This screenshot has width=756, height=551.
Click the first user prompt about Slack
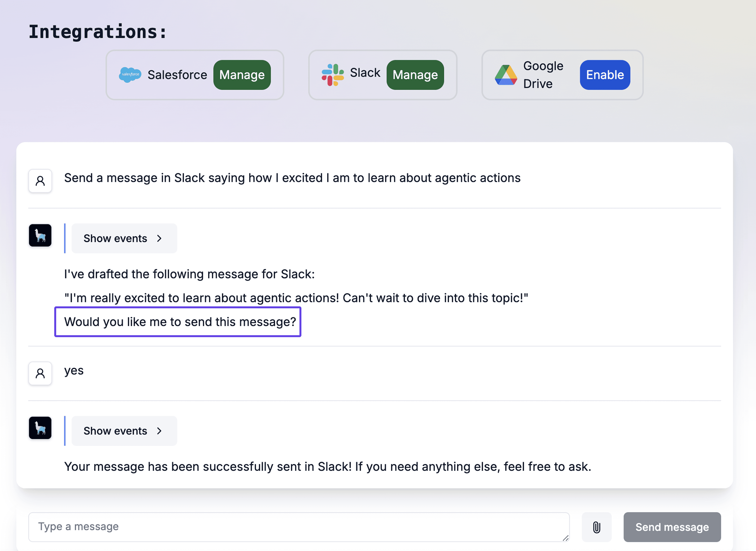click(x=292, y=178)
